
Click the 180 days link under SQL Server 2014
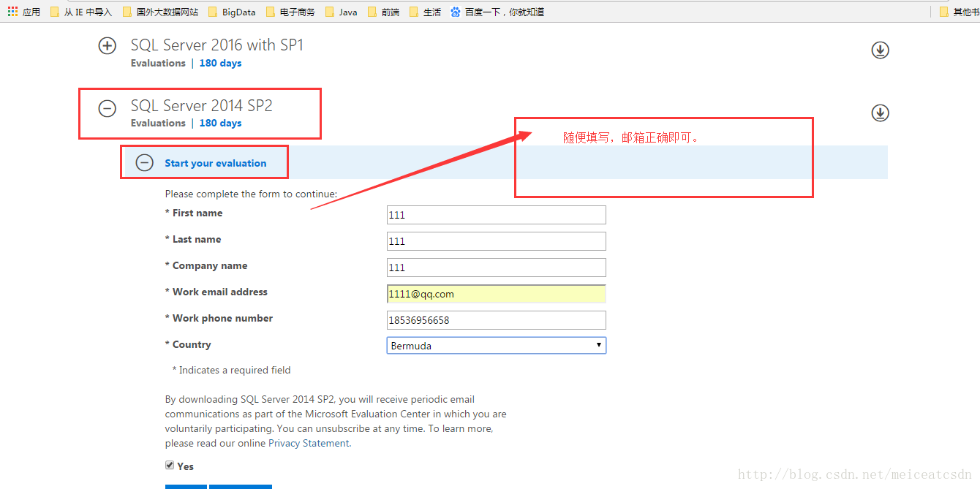(220, 123)
